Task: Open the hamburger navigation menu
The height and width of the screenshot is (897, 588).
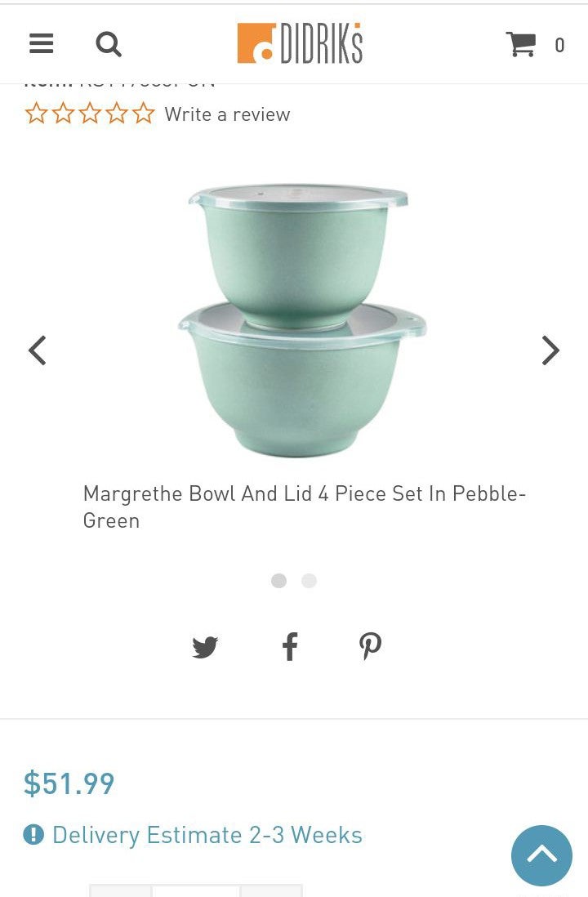Action: pyautogui.click(x=41, y=43)
